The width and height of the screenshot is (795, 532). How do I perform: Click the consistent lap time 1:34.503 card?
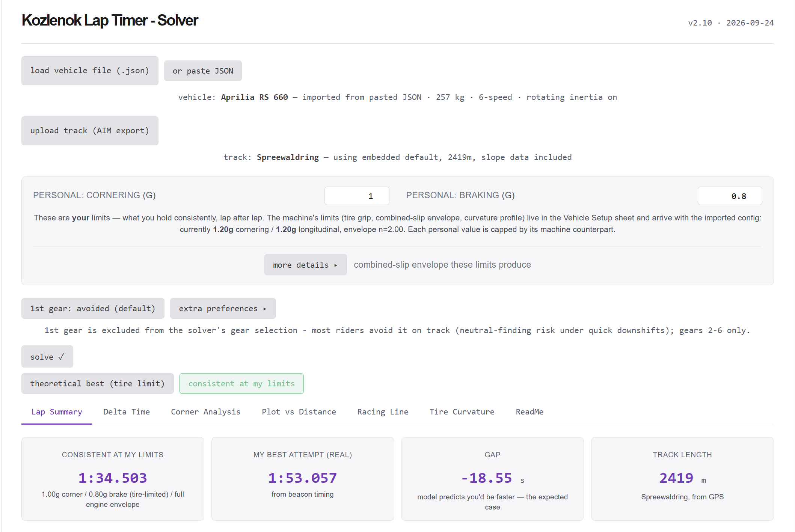[x=113, y=479]
